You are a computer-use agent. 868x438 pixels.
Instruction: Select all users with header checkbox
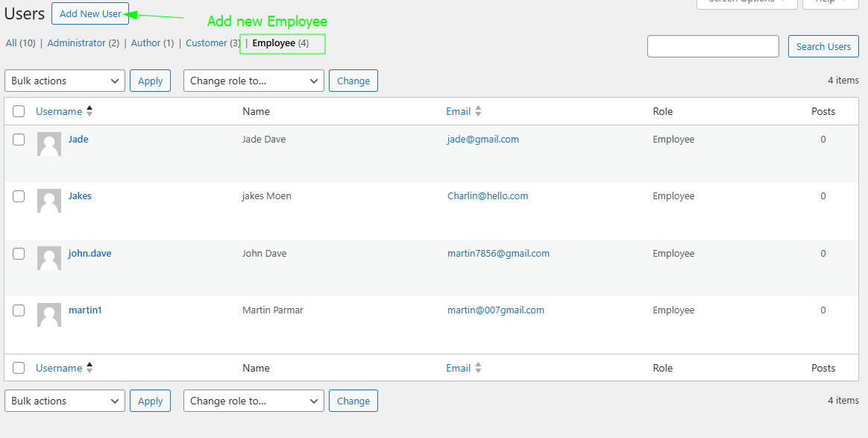19,110
